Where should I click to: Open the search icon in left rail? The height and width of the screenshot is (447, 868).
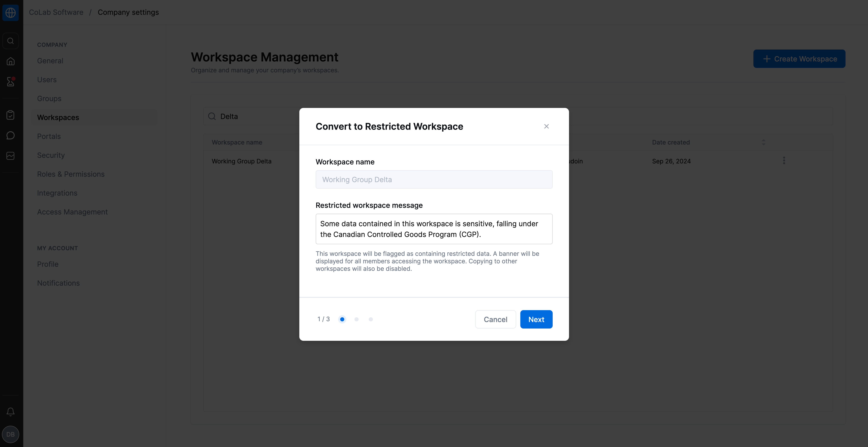10,41
